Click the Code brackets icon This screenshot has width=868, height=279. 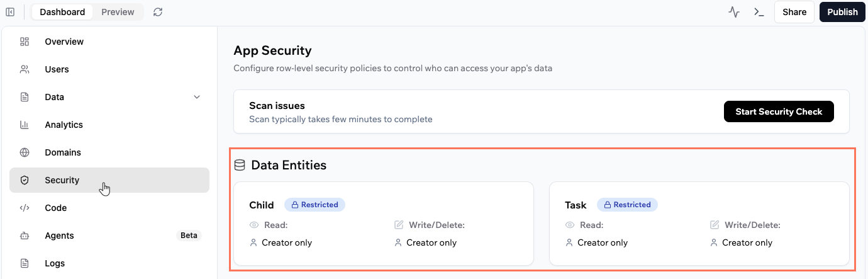pyautogui.click(x=25, y=208)
